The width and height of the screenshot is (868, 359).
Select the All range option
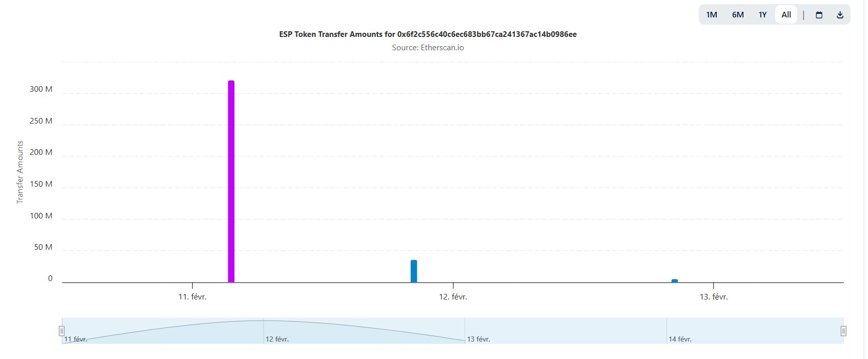pos(786,15)
